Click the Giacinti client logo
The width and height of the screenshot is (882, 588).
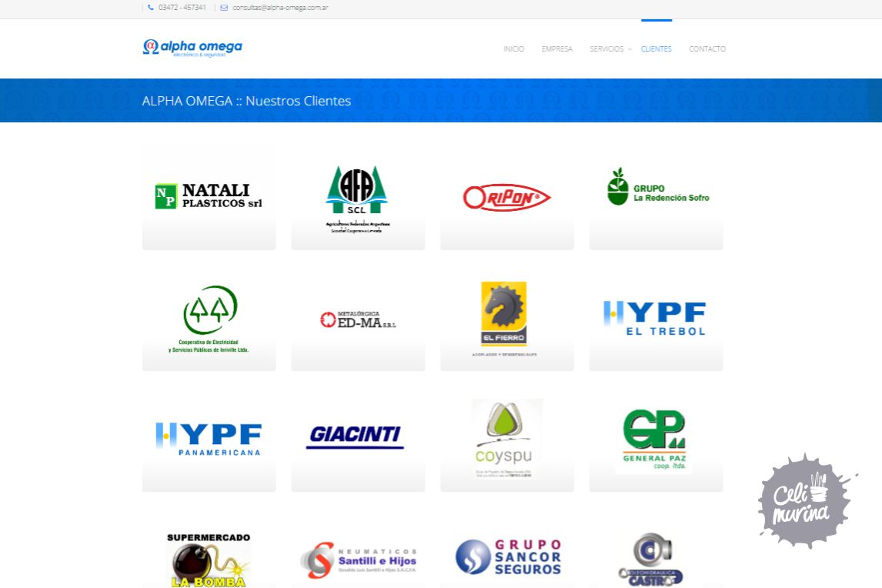coord(356,436)
